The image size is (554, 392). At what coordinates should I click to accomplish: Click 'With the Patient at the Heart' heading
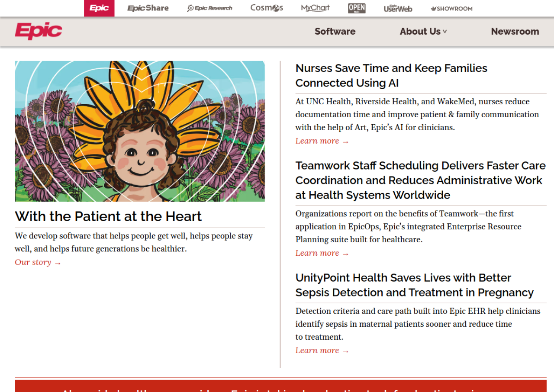click(108, 216)
